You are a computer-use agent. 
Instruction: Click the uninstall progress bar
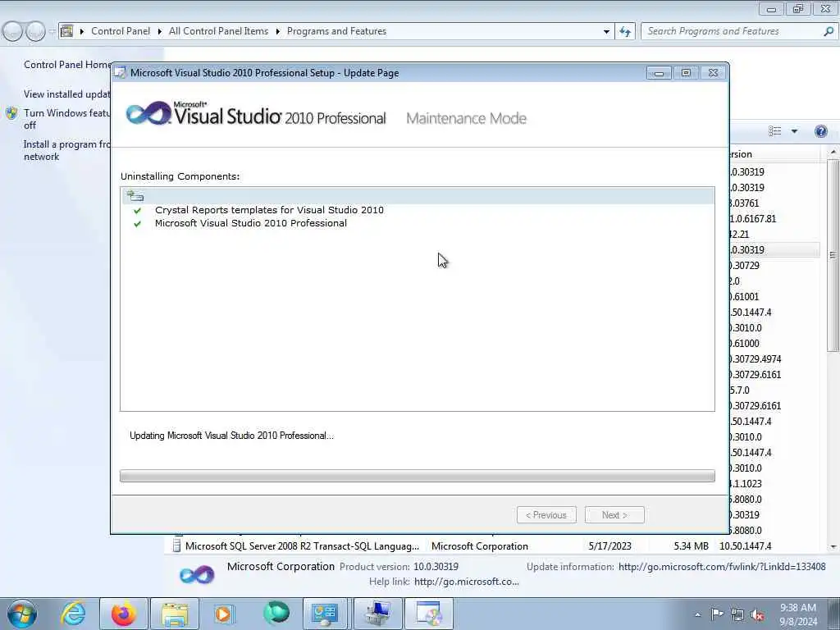pos(418,476)
